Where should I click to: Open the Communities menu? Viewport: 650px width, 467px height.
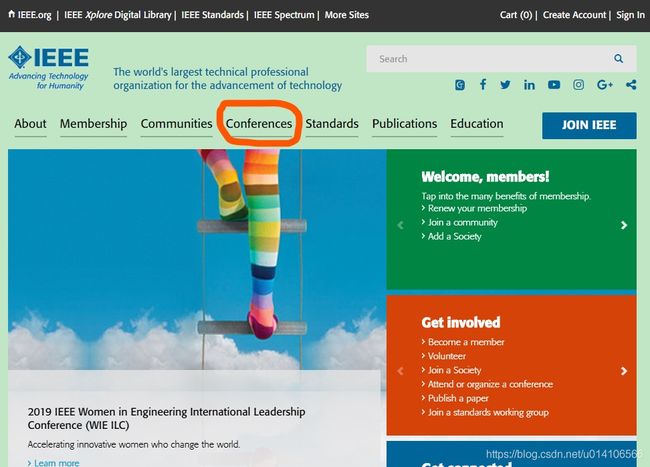pyautogui.click(x=176, y=124)
